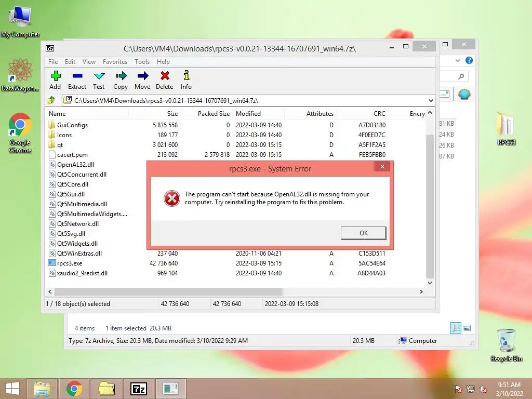Click the horizontal scrollbar right arrow
This screenshot has height=399, width=532.
(421, 291)
